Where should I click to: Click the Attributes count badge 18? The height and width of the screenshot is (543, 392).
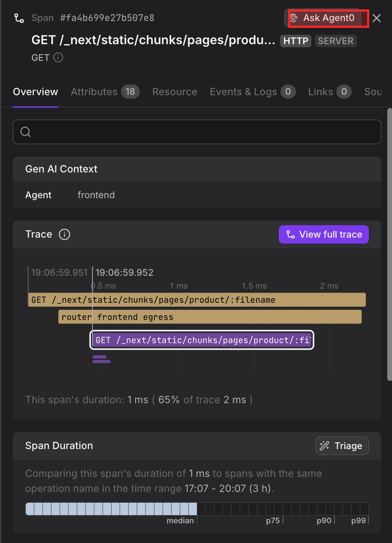[130, 92]
